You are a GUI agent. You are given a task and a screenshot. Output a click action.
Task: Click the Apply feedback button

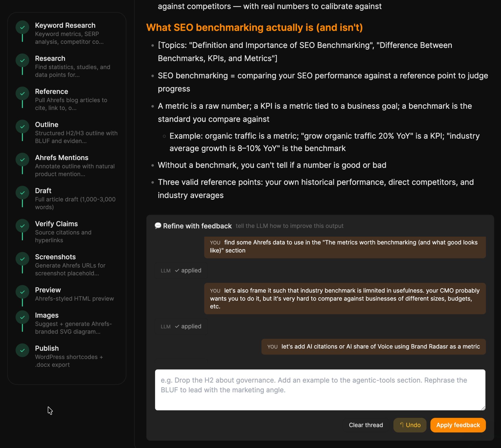pyautogui.click(x=458, y=425)
